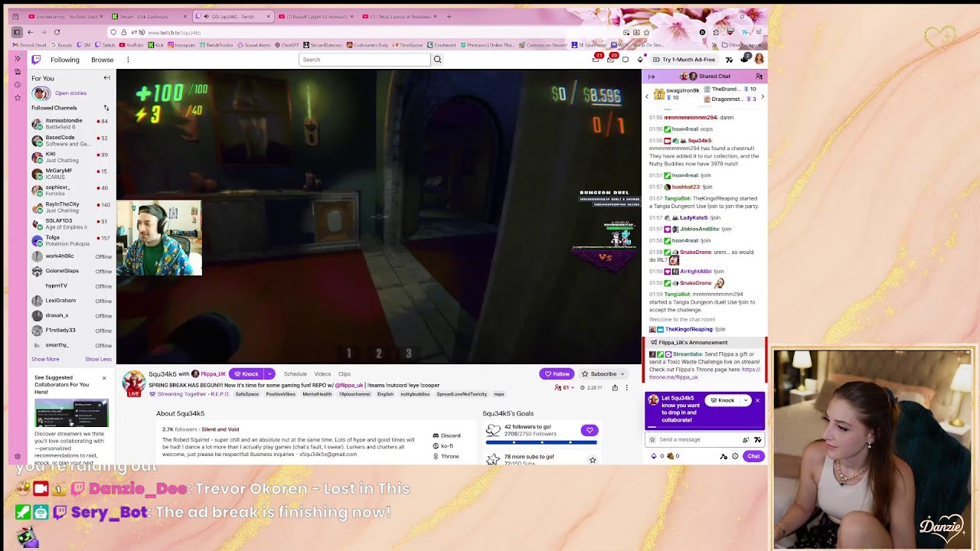
Task: Click the followers goal progress bar
Action: (541, 442)
